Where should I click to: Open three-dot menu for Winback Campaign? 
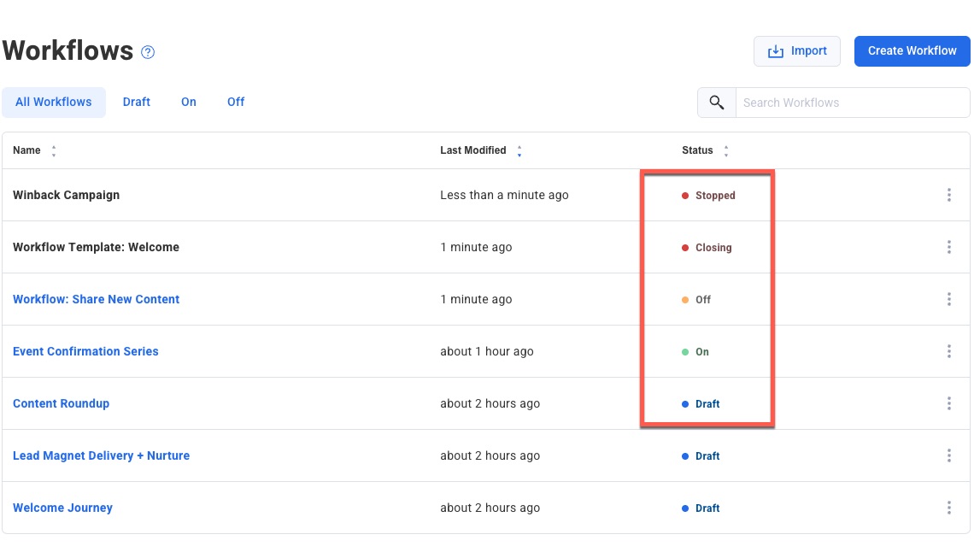(x=948, y=196)
